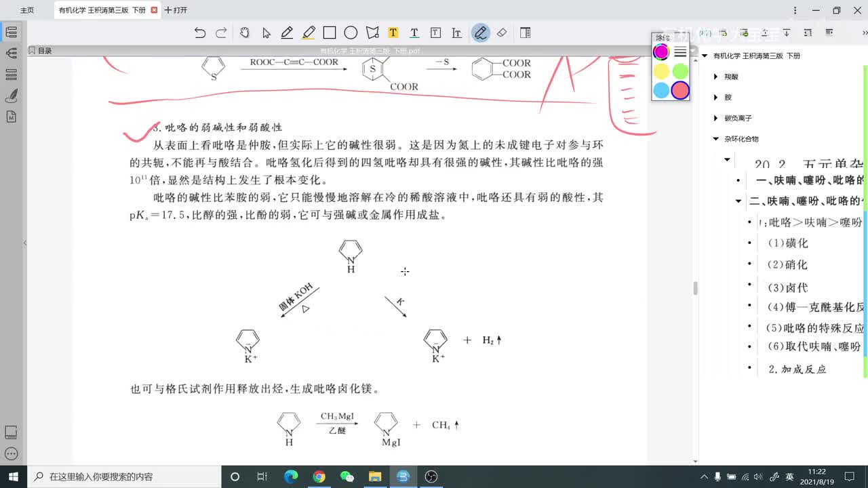Switch to the 主页 tab
The height and width of the screenshot is (488, 868).
[27, 10]
